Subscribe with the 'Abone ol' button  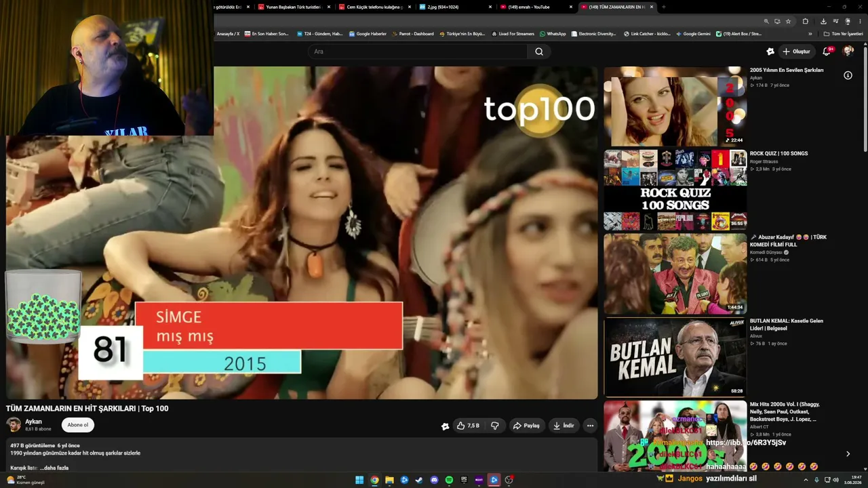point(78,425)
